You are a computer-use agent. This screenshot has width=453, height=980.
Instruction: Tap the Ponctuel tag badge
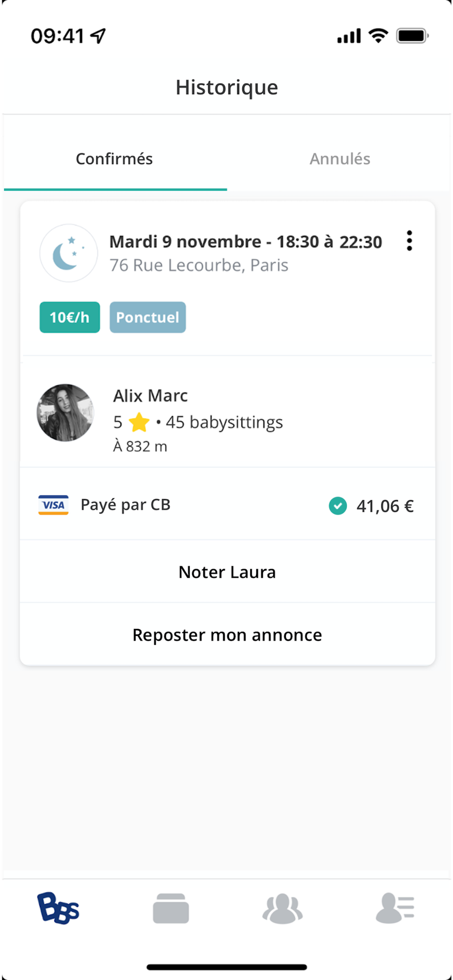(148, 318)
